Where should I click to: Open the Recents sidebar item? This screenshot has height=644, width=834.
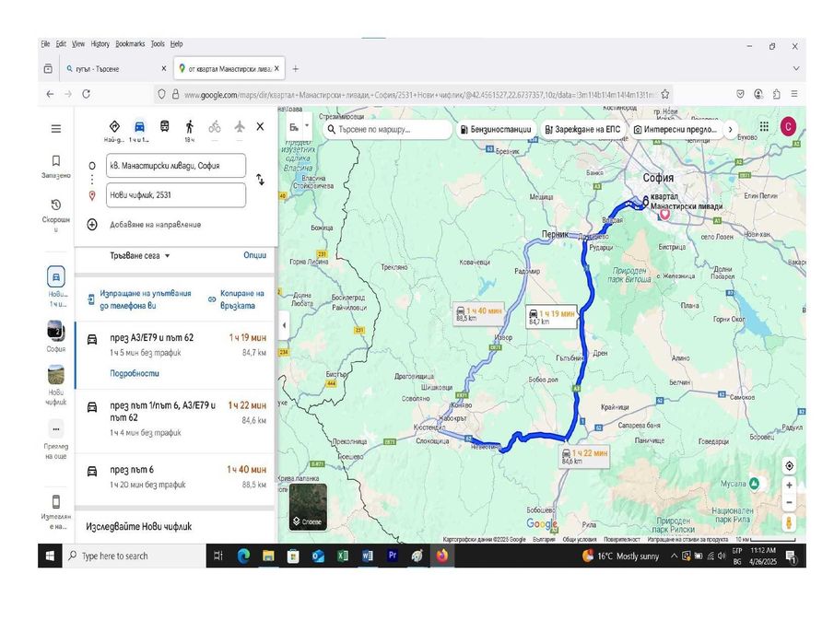pyautogui.click(x=56, y=215)
